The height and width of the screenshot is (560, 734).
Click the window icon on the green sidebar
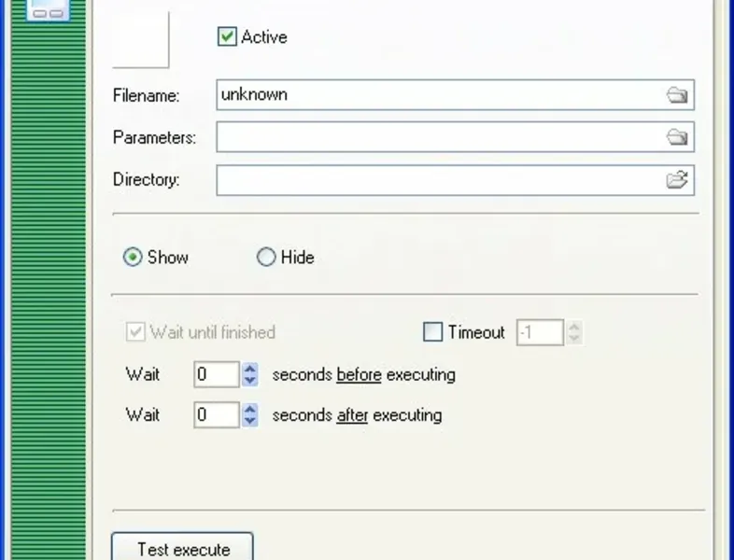pyautogui.click(x=49, y=9)
